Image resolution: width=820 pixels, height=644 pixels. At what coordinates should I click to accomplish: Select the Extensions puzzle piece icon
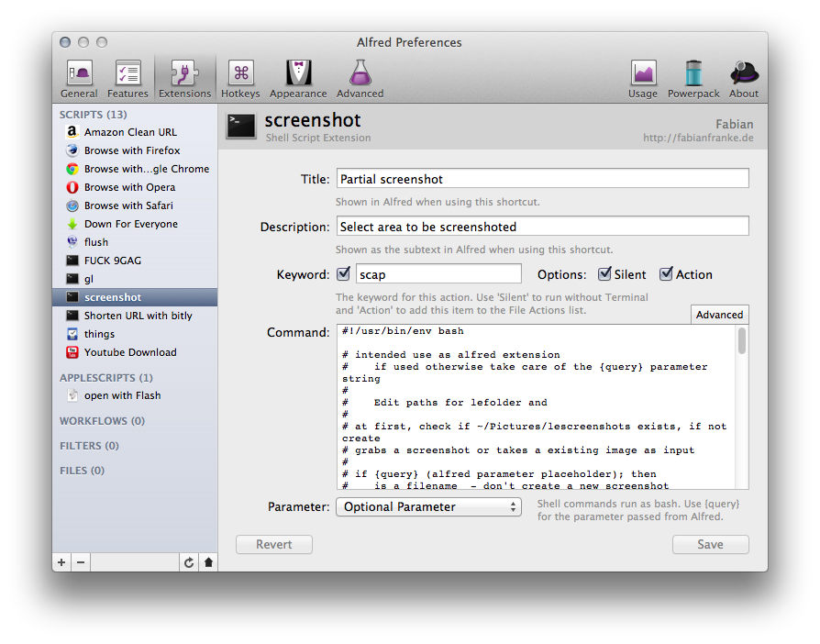tap(184, 72)
